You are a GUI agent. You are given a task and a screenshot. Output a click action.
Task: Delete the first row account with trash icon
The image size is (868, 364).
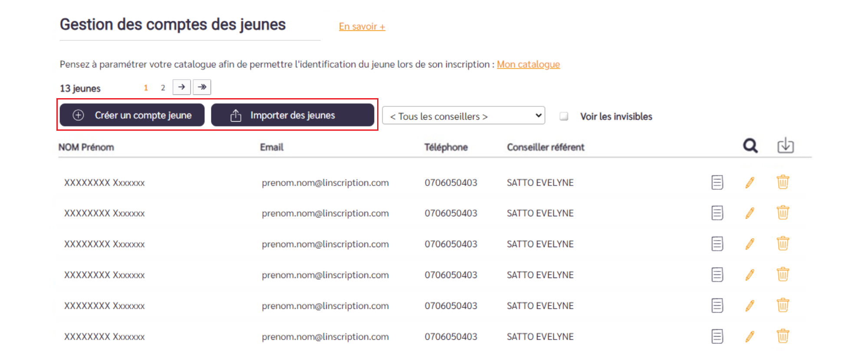tap(783, 182)
